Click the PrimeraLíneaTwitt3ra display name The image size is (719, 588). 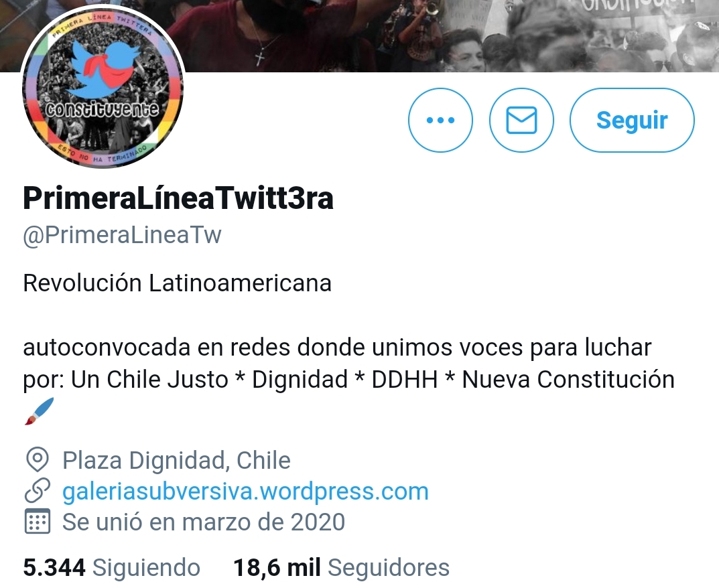tap(178, 198)
